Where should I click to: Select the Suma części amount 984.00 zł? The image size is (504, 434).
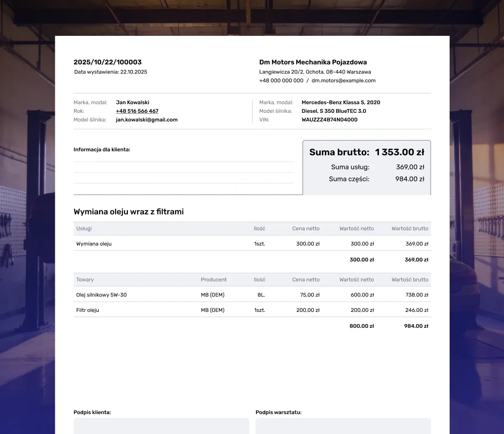[x=409, y=179]
